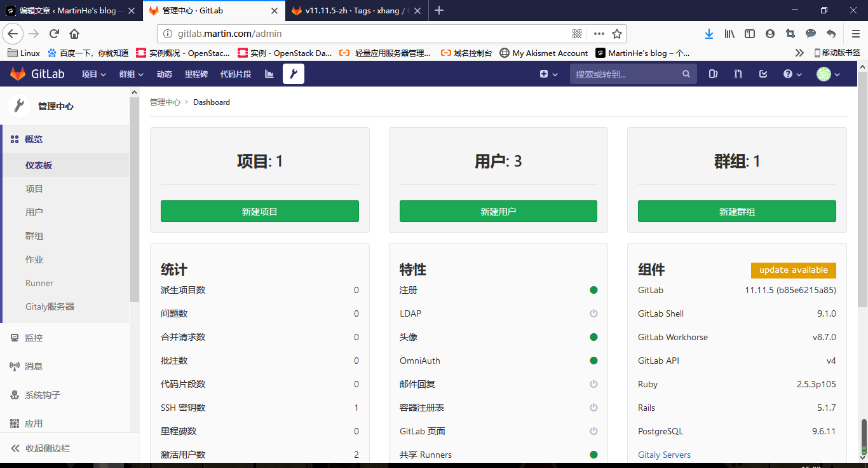Click the 新建用户 button
This screenshot has width=868, height=468.
pos(498,211)
